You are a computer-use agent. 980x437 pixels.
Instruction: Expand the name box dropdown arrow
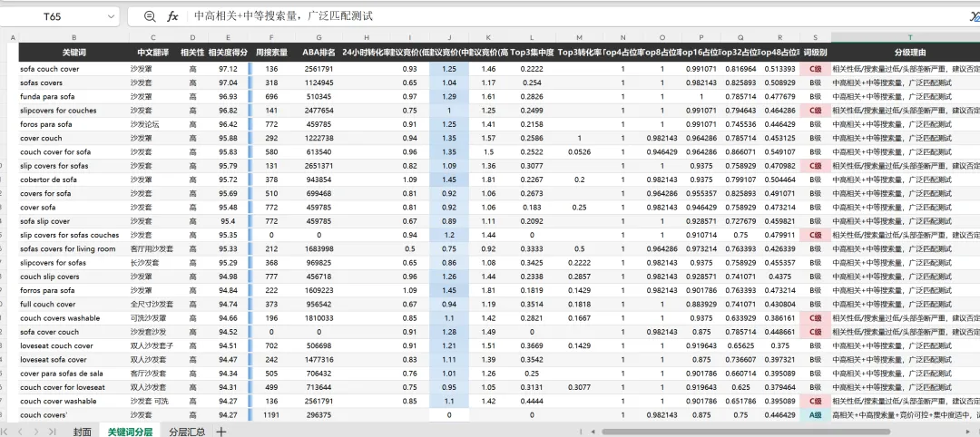(x=112, y=17)
